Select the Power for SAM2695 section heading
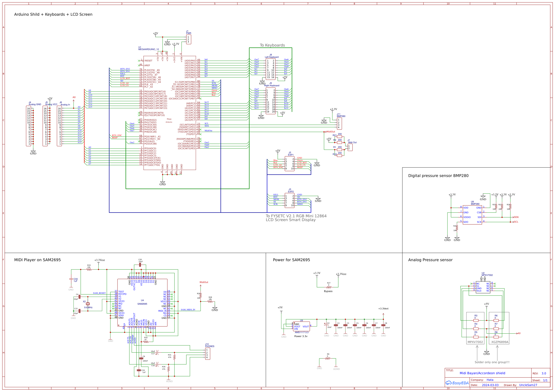The width and height of the screenshot is (555, 392). 291,260
